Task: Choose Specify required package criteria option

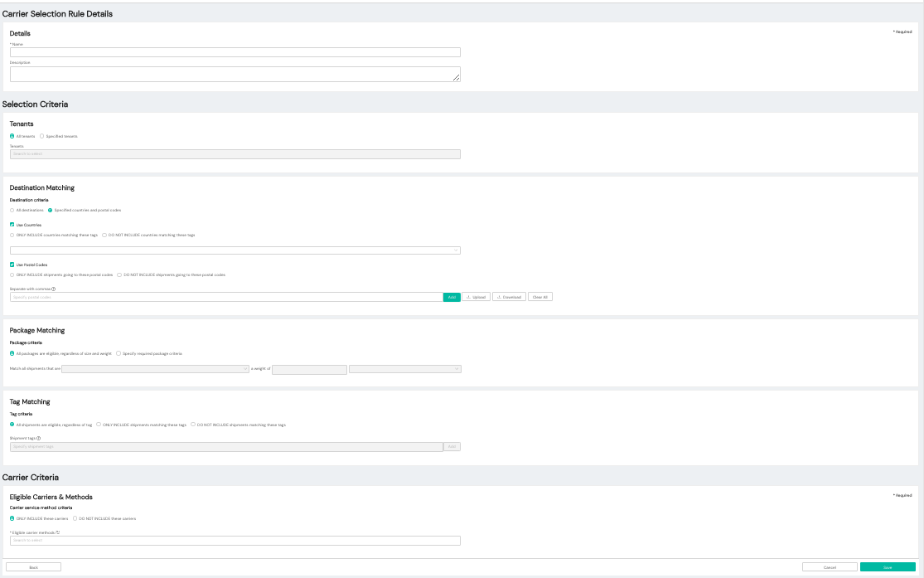Action: click(x=119, y=353)
